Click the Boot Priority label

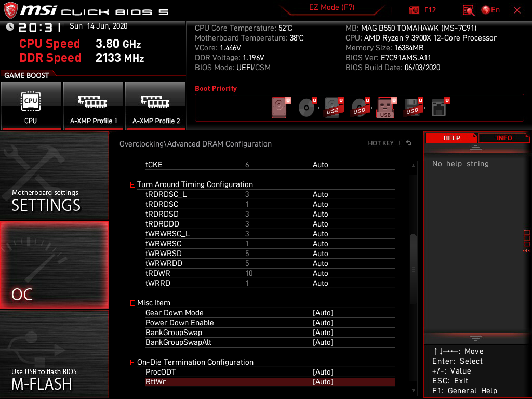(216, 88)
